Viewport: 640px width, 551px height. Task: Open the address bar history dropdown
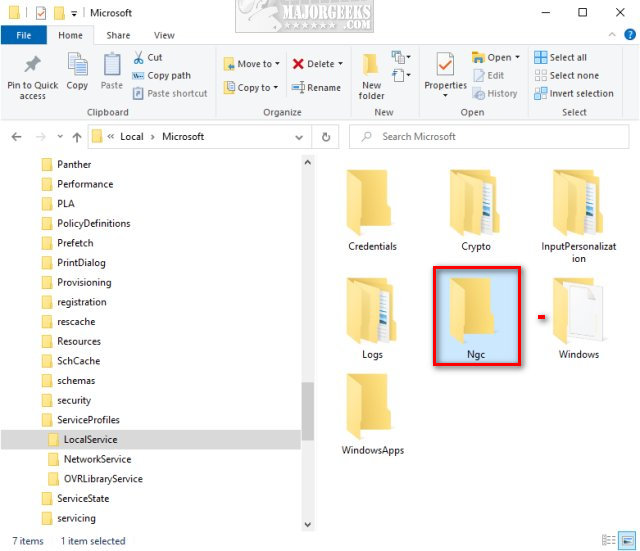point(299,138)
